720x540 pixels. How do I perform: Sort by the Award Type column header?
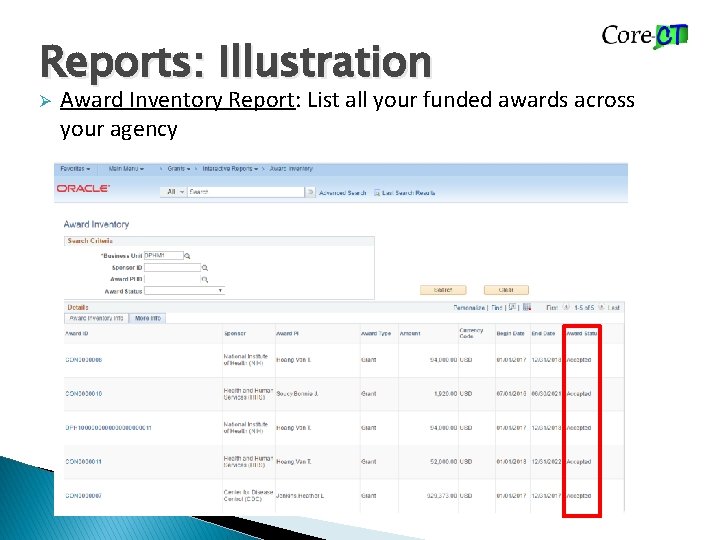click(376, 333)
